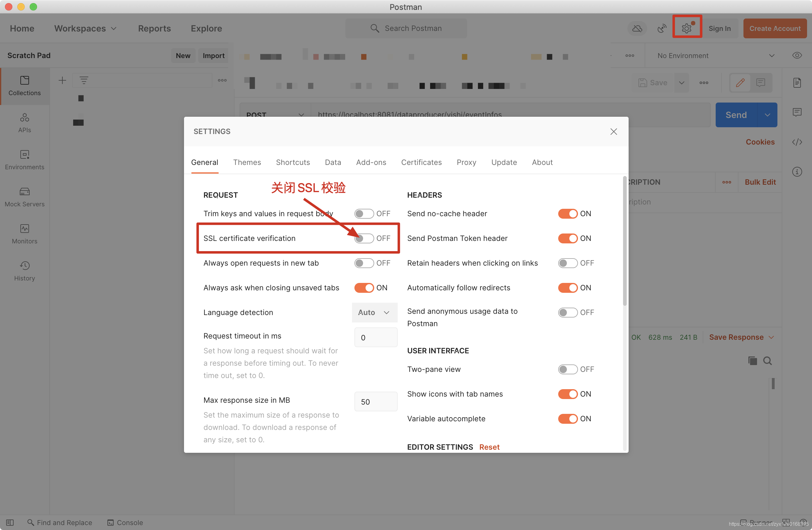This screenshot has height=530, width=812.
Task: Click the search response magnifier icon
Action: coord(767,360)
